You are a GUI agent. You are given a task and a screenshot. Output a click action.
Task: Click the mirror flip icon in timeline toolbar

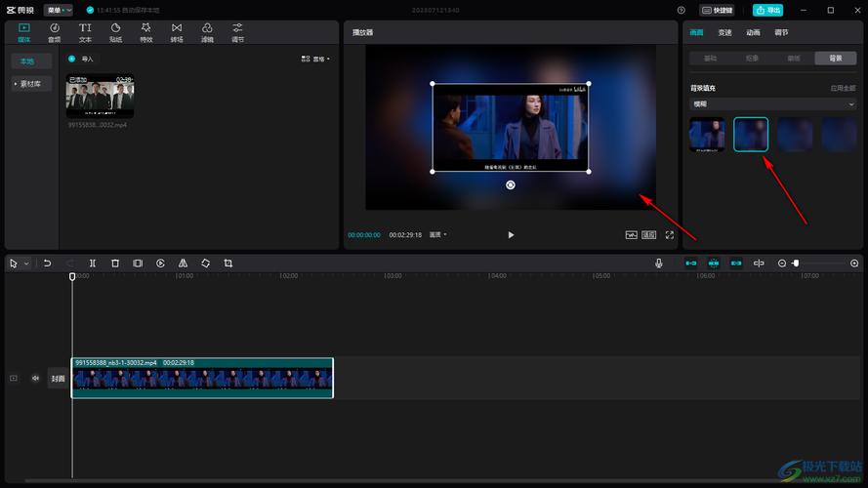183,264
